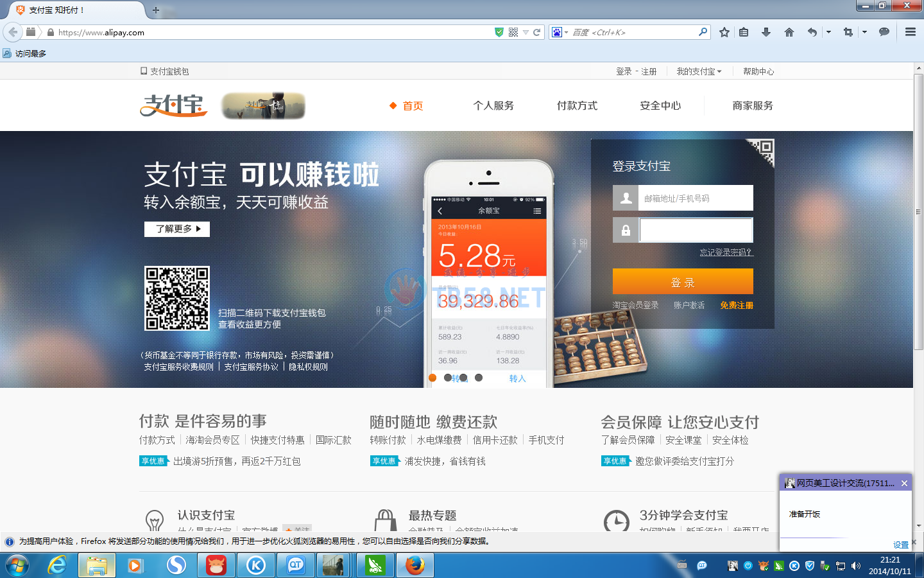924x578 pixels.
Task: Expand the 我的支付宝 dropdown menu
Action: pos(699,71)
